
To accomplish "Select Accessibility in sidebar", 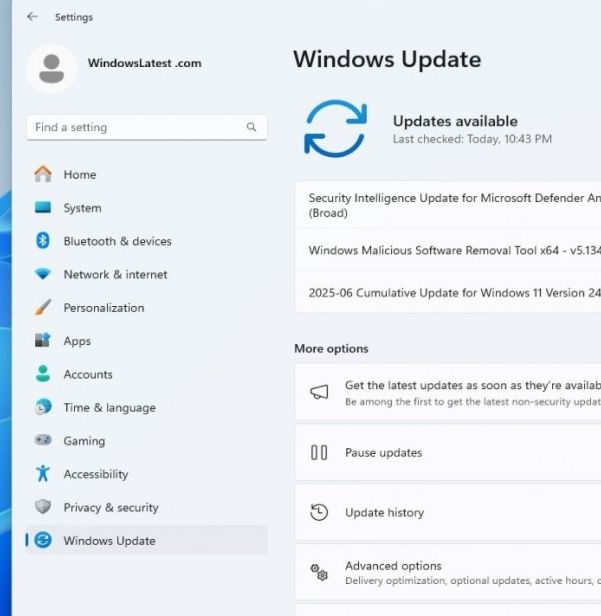I will [147, 474].
